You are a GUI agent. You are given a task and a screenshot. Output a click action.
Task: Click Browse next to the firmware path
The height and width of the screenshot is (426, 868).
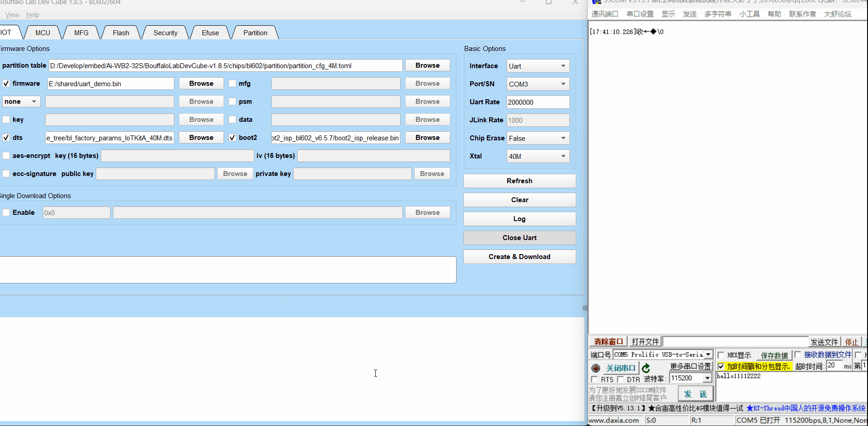(201, 83)
